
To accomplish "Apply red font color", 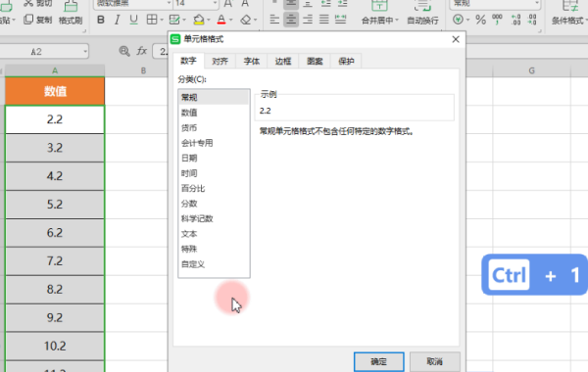I will [221, 20].
